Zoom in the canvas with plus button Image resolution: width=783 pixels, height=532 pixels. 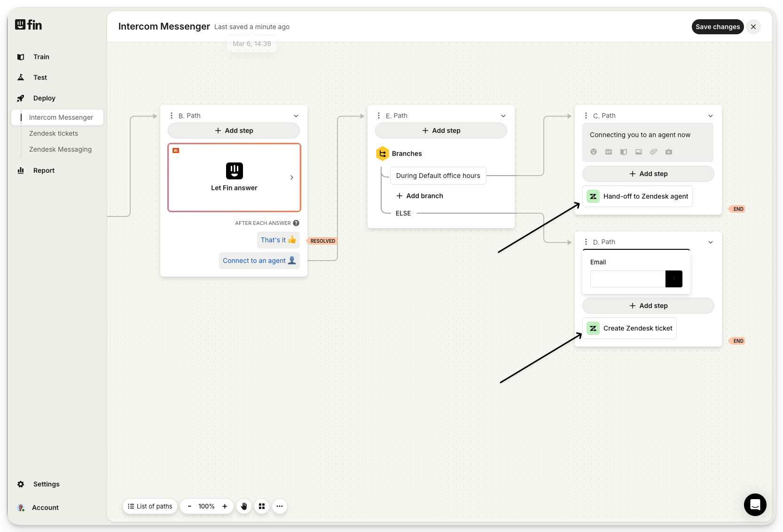(225, 506)
